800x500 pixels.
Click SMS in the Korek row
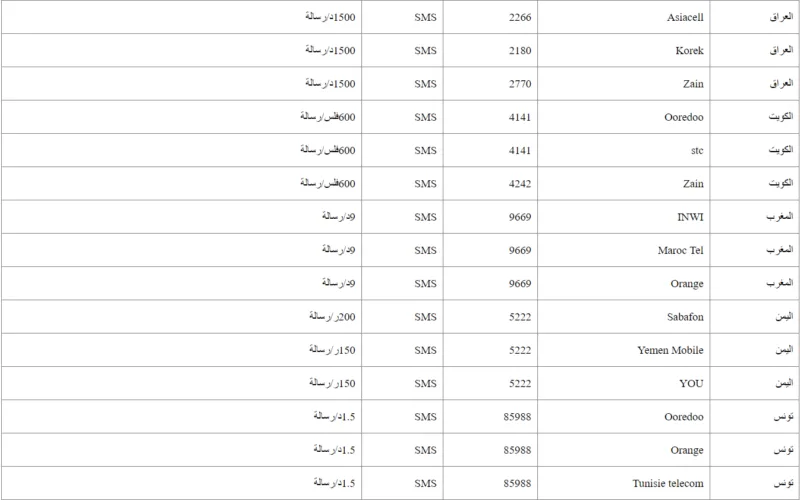pos(426,50)
